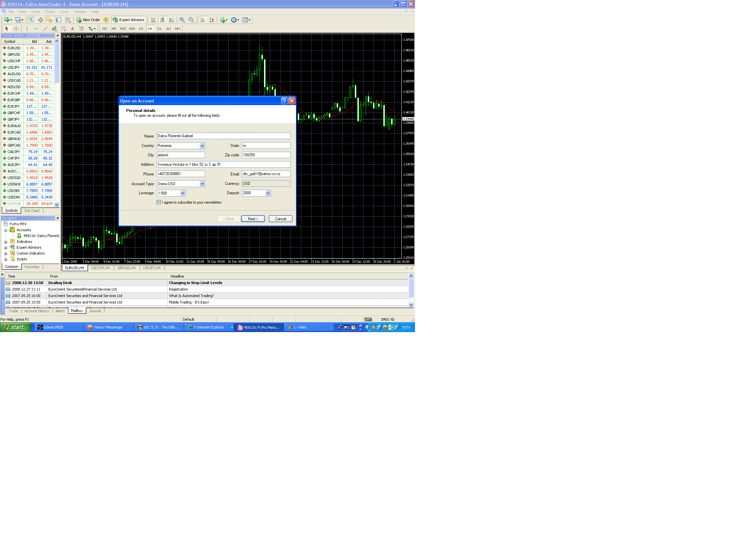This screenshot has height=560, width=749.
Task: Switch to USDCHF,H4 chart tab
Action: point(101,268)
